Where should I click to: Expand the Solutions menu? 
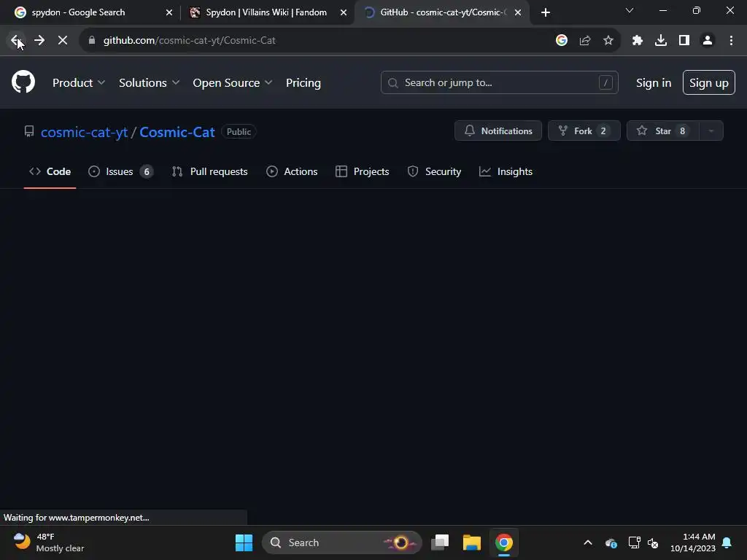149,83
